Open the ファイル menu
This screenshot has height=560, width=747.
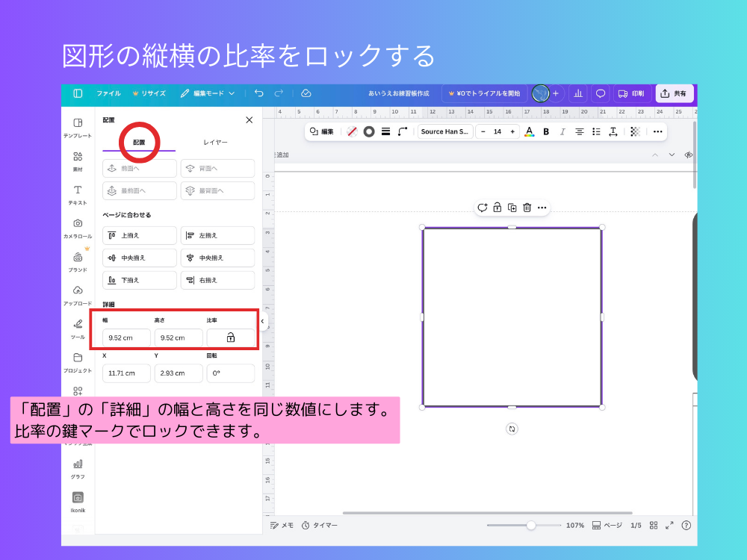108,93
